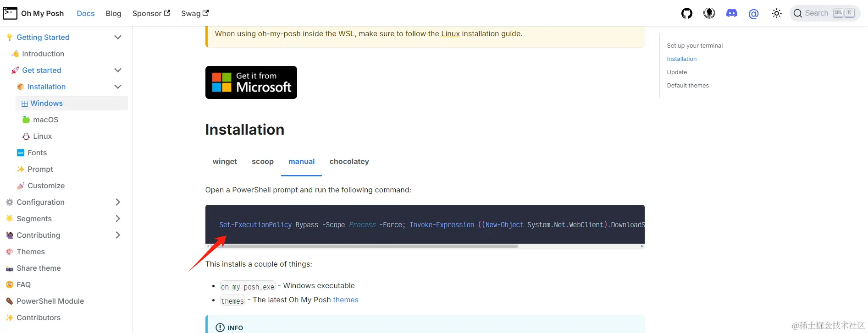Open the themes link in list
The width and height of the screenshot is (868, 333).
[x=346, y=300]
